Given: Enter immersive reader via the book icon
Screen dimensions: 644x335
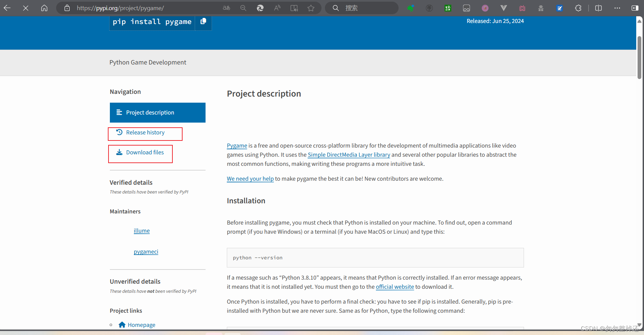Looking at the screenshot, I should 294,8.
